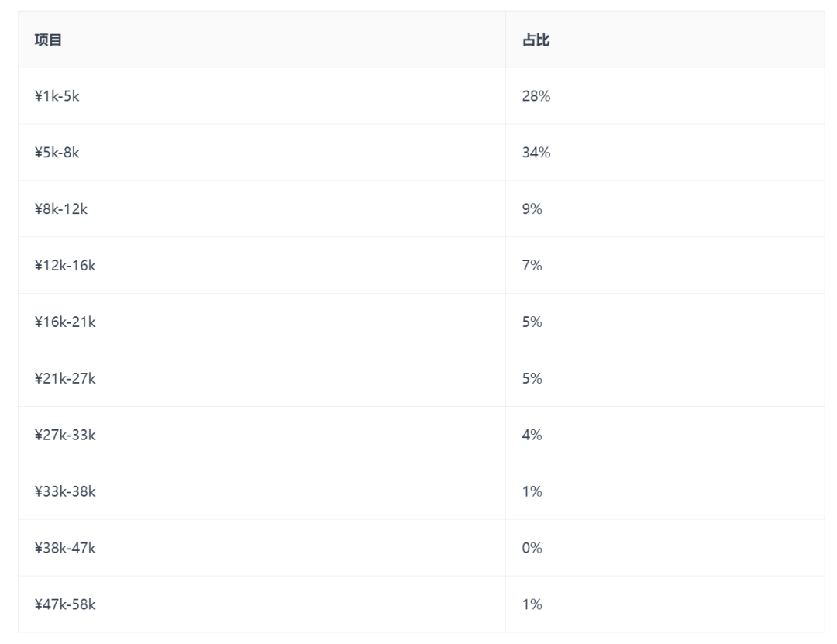Viewport: 837px width, 644px height.
Task: Select the ¥38k-47k row label
Action: 64,549
